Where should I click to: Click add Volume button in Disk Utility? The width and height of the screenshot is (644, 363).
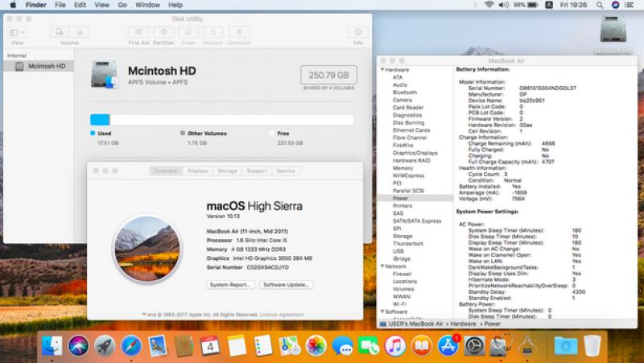tap(60, 32)
